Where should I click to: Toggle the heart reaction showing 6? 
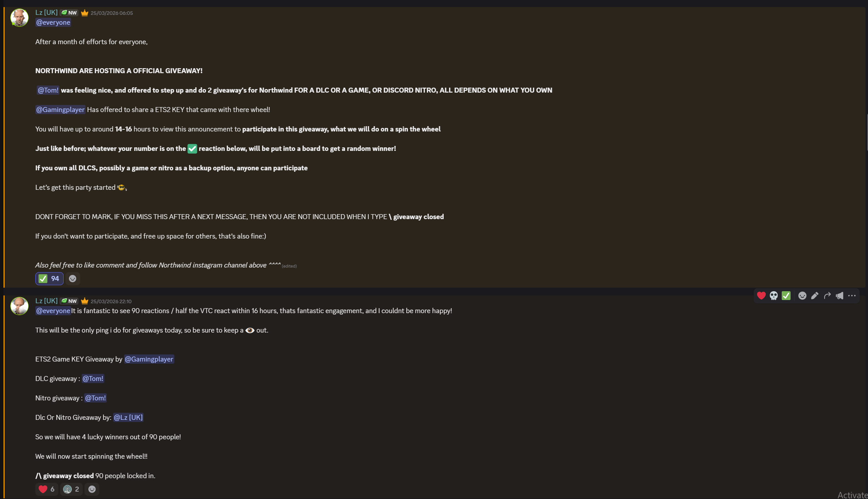pos(47,489)
